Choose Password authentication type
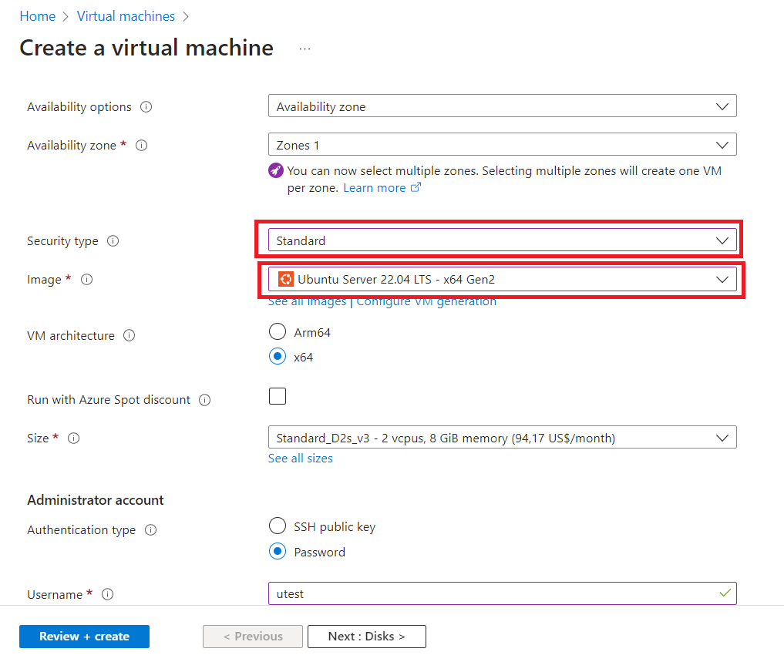Image resolution: width=784 pixels, height=672 pixels. (x=278, y=552)
